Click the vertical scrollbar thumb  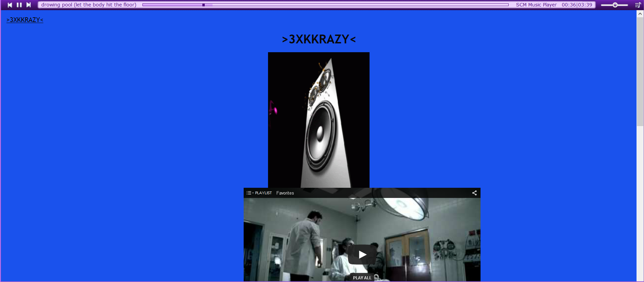click(x=640, y=71)
